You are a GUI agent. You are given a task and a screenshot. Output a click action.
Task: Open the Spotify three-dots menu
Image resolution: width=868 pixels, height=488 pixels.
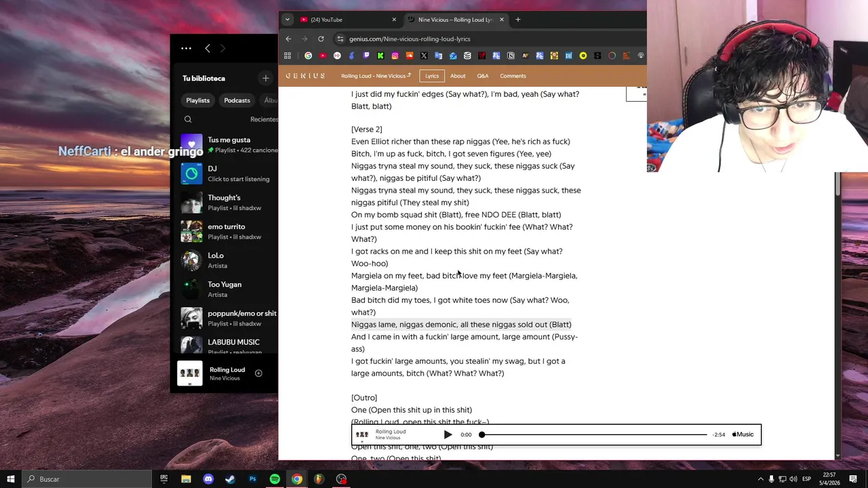(186, 48)
